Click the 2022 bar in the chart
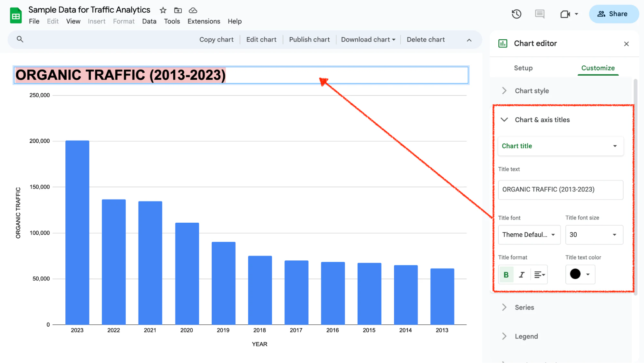 click(114, 262)
